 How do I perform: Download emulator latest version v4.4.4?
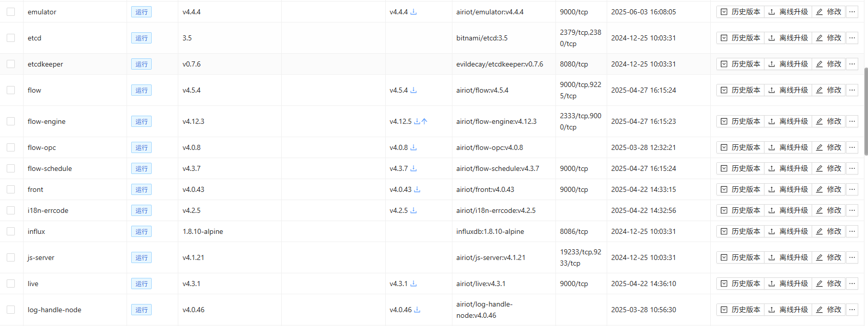tap(414, 12)
